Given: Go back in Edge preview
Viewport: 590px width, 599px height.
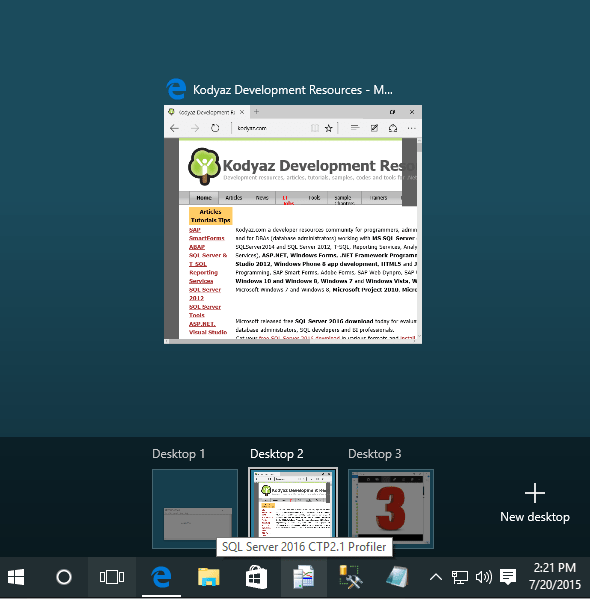Looking at the screenshot, I should pyautogui.click(x=174, y=128).
